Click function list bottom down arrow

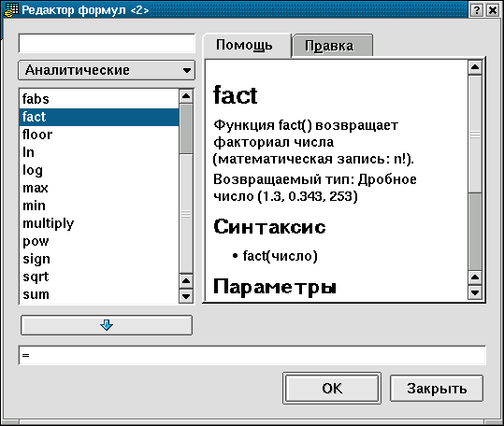click(x=186, y=295)
